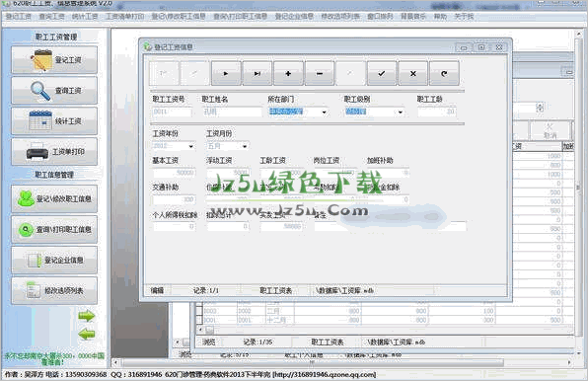Open 查询\打印职工信息 in sidebar

tap(54, 229)
